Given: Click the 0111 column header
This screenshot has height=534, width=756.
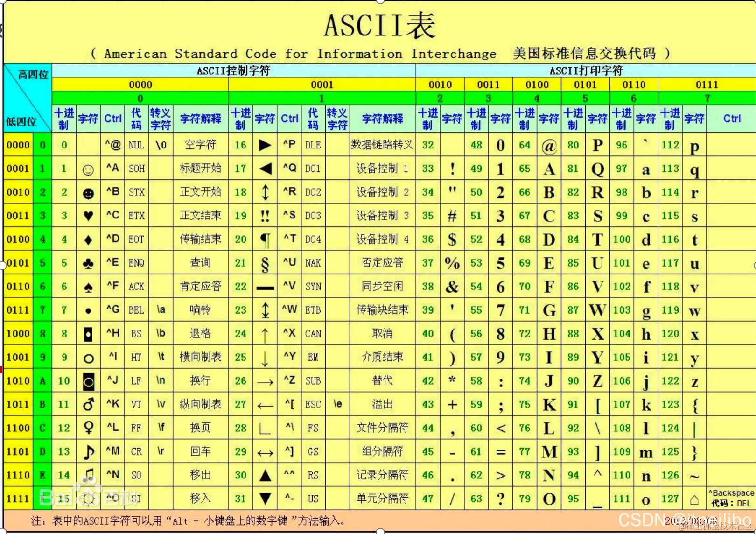Looking at the screenshot, I should pyautogui.click(x=707, y=84).
